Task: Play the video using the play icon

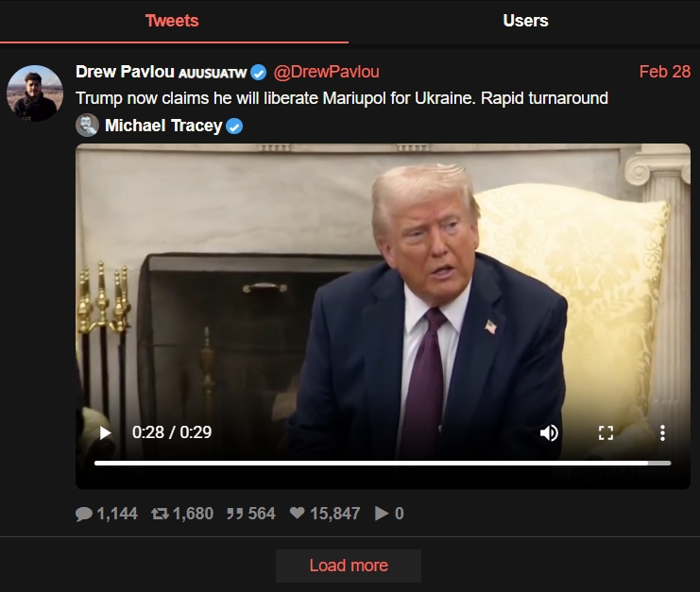Action: click(x=106, y=432)
